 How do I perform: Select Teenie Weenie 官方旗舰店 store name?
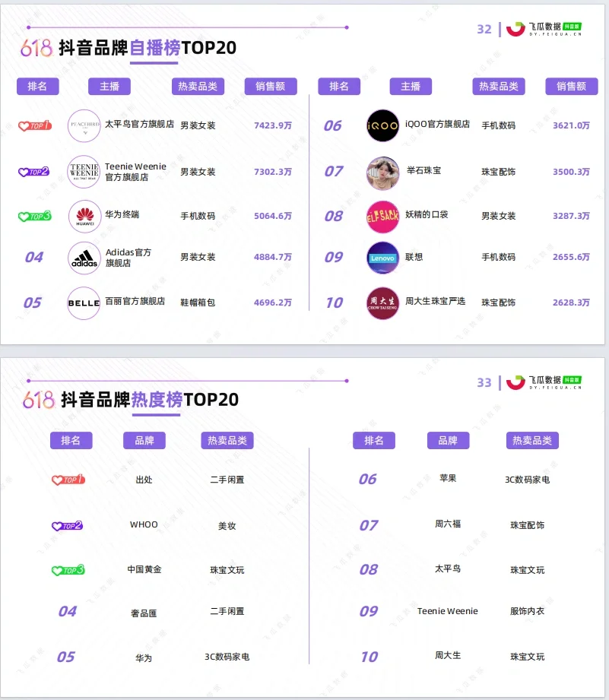(x=135, y=172)
